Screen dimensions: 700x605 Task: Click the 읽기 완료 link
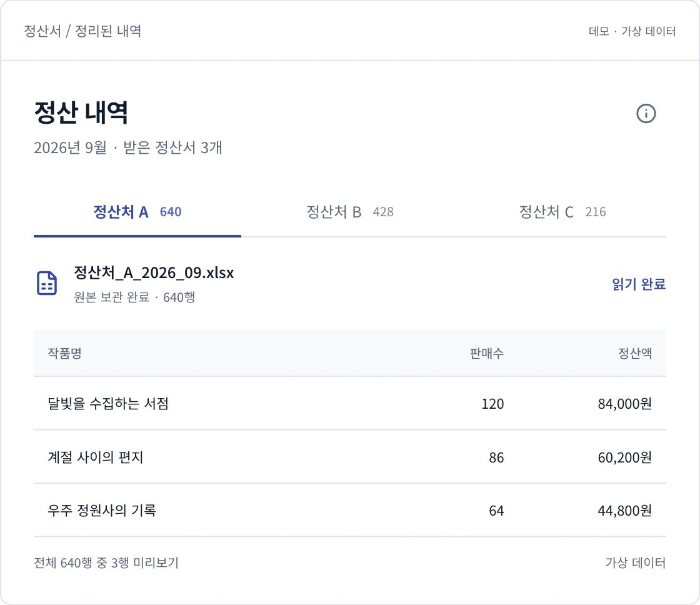(x=638, y=284)
